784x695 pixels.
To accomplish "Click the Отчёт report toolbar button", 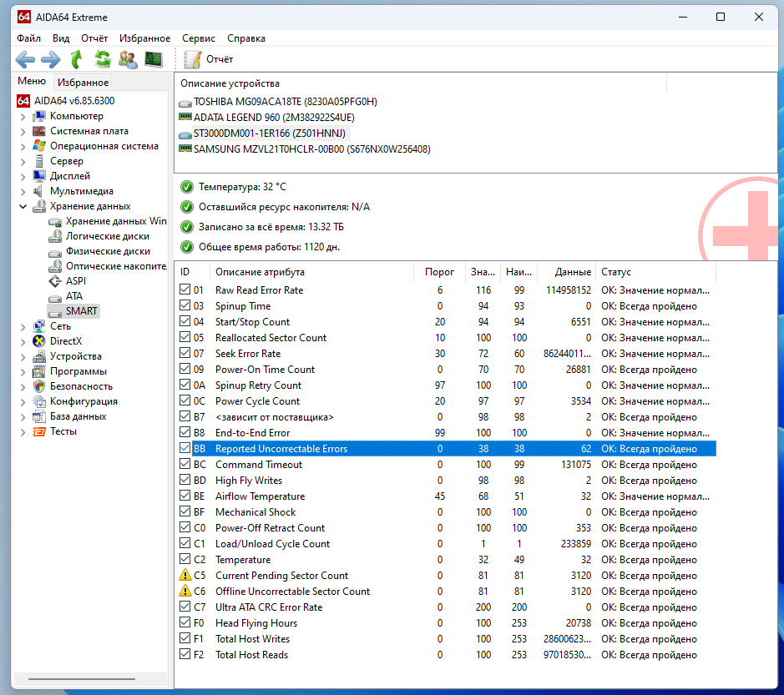I will click(208, 59).
